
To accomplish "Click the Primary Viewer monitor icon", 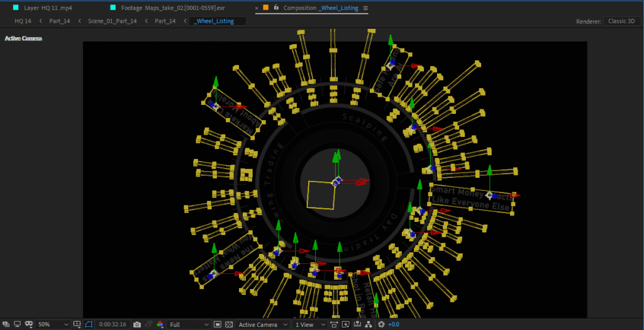I will point(17,325).
